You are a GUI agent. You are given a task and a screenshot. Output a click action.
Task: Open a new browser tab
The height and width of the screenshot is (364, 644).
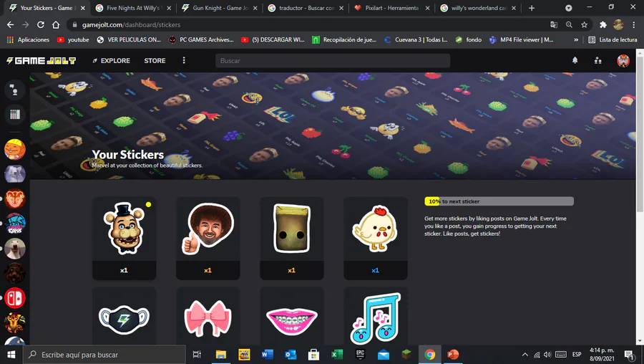pyautogui.click(x=532, y=8)
